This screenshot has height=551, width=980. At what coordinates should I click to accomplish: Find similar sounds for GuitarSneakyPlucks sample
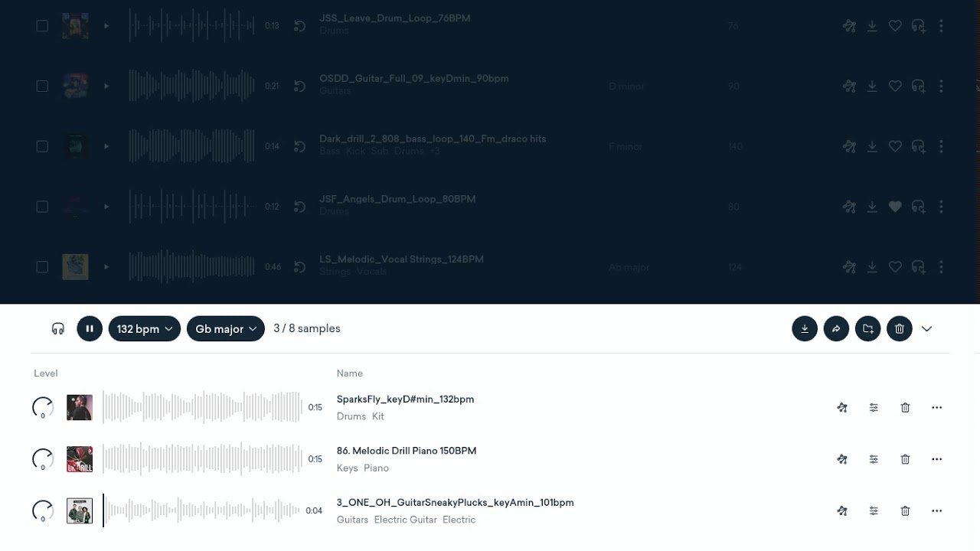click(842, 510)
